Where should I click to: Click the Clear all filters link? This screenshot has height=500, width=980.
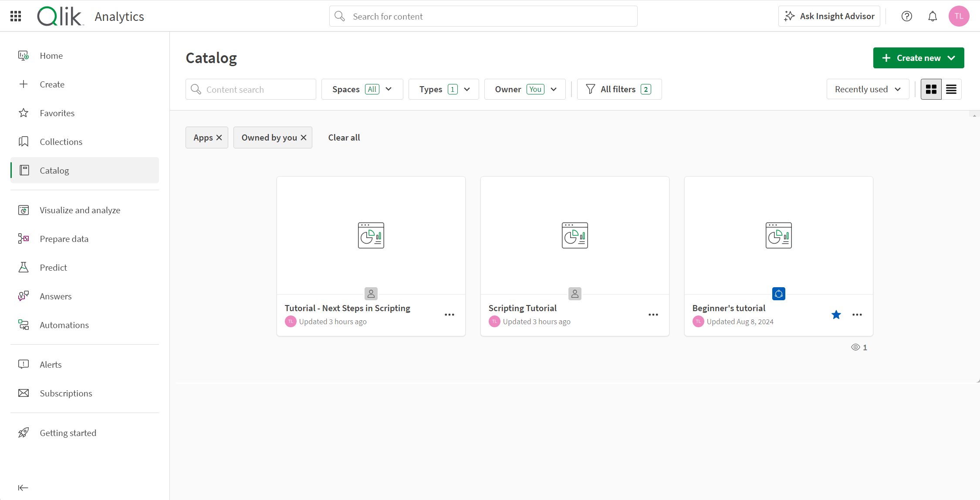coord(344,137)
